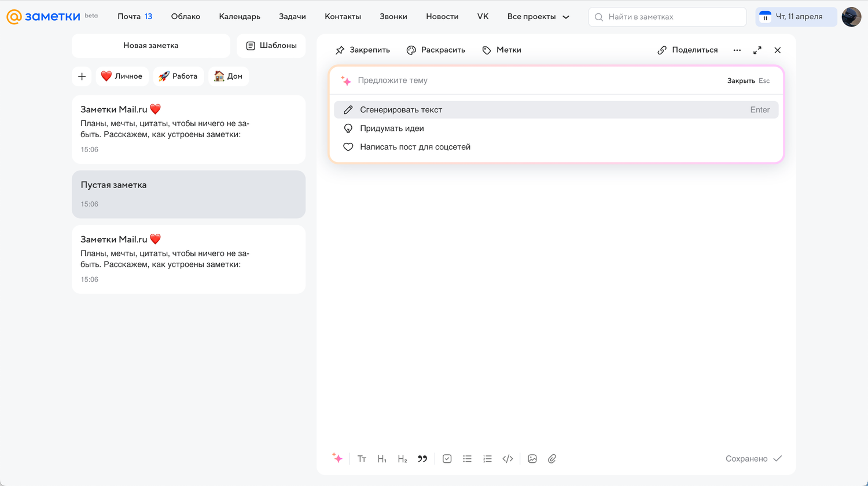This screenshot has height=486, width=868.
Task: Add a checkbox checklist to the note
Action: [447, 459]
